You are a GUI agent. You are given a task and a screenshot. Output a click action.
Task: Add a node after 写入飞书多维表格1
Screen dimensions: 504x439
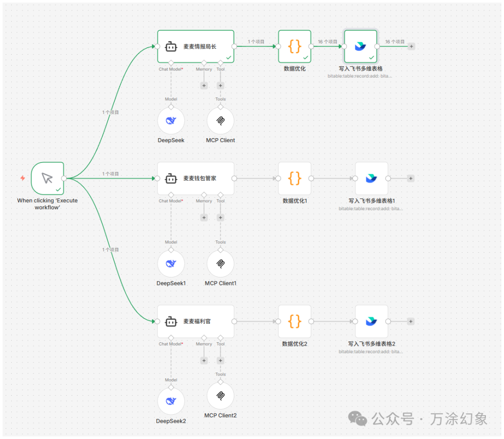coord(410,178)
